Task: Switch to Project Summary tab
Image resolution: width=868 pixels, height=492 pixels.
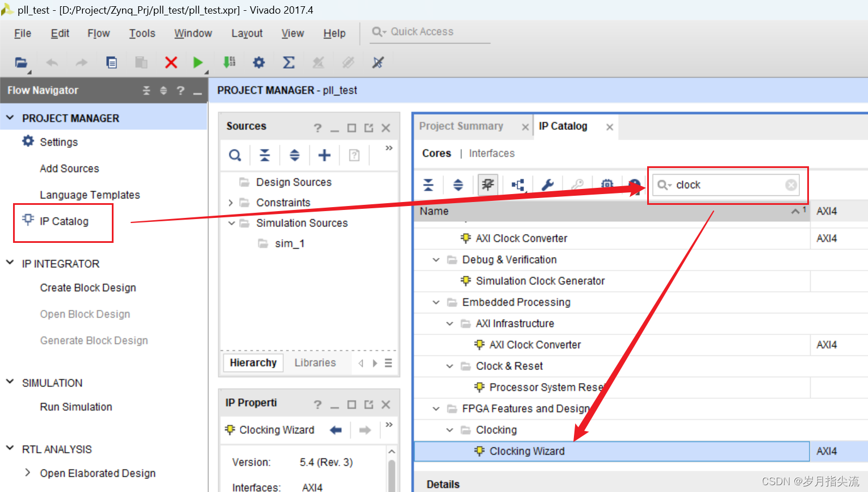Action: pos(461,126)
